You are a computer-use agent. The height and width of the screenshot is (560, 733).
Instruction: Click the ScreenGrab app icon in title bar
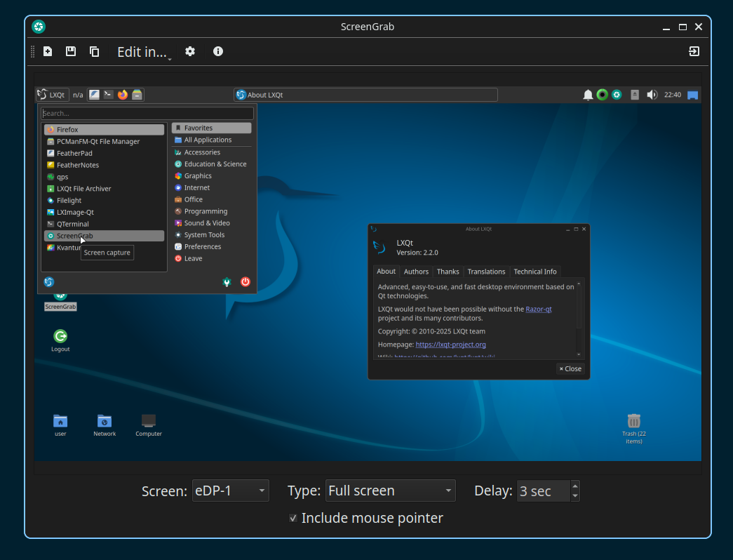click(x=39, y=27)
